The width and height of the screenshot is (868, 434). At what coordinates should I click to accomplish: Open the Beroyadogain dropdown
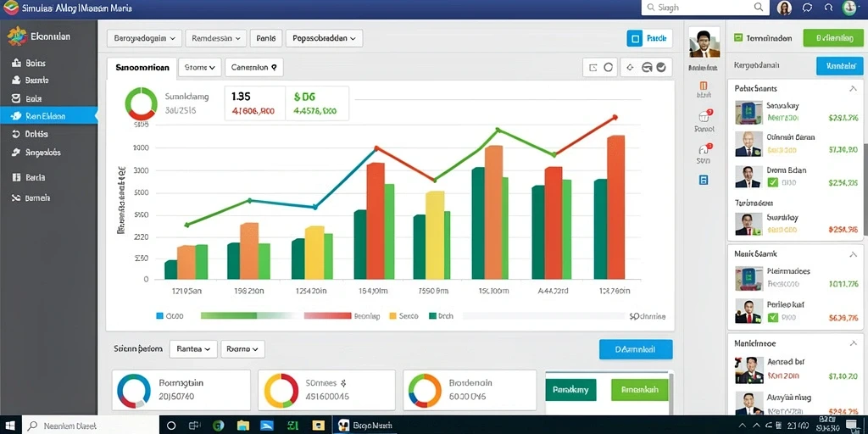point(144,38)
